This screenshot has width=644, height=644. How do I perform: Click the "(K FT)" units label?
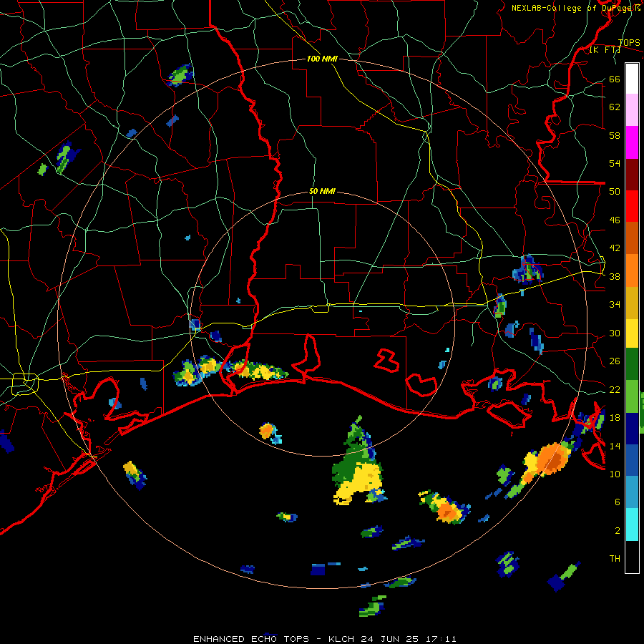pyautogui.click(x=605, y=50)
